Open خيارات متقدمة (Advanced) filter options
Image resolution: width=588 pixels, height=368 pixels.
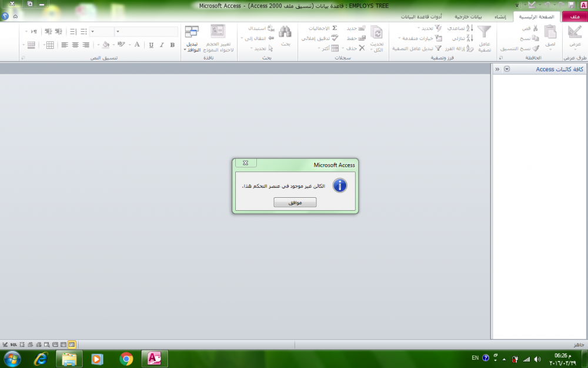click(x=420, y=38)
